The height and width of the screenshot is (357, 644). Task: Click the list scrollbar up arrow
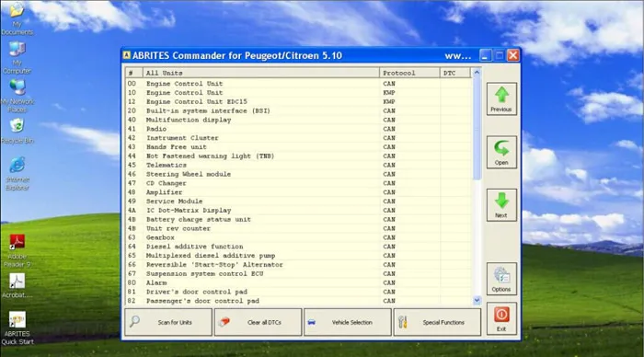(x=477, y=73)
